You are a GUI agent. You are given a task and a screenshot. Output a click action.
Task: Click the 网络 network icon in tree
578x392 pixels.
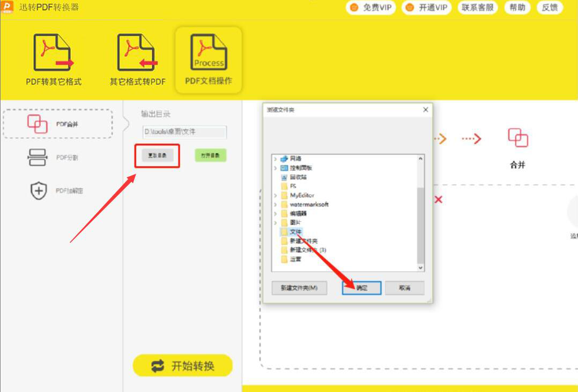284,159
